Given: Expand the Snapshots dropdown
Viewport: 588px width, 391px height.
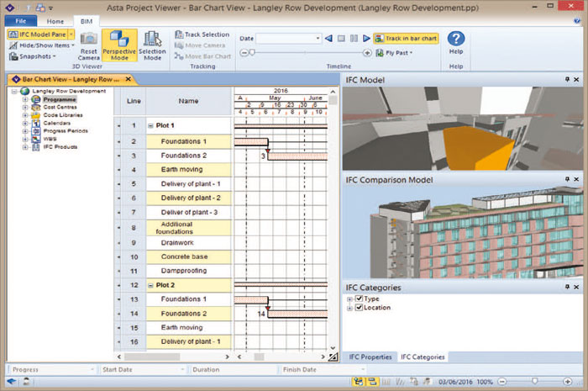Looking at the screenshot, I should coord(34,56).
